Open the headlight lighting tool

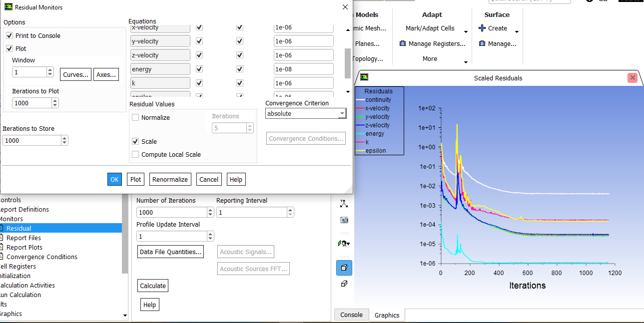(344, 243)
